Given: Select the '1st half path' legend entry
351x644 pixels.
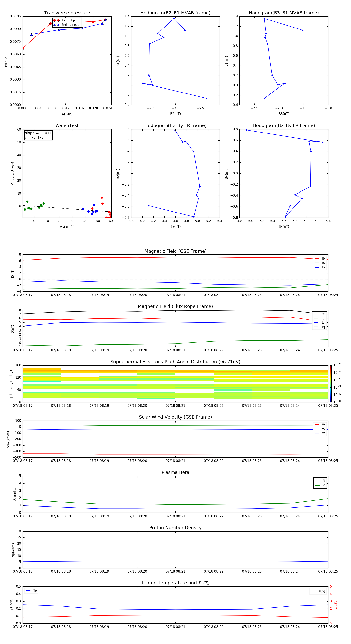Looking at the screenshot, I should pos(67,20).
